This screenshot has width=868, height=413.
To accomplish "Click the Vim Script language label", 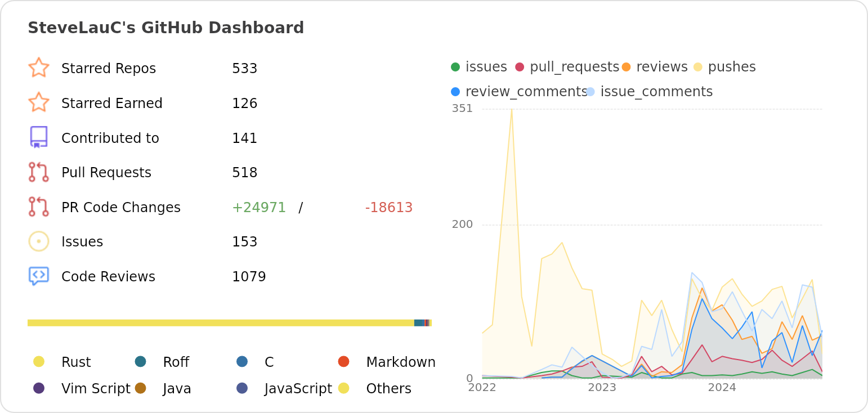I will click(x=96, y=388).
